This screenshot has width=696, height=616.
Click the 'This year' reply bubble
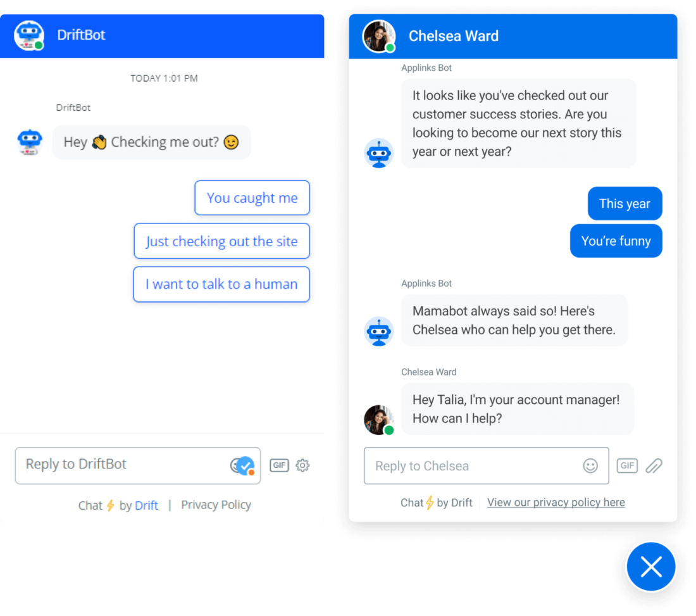click(625, 203)
